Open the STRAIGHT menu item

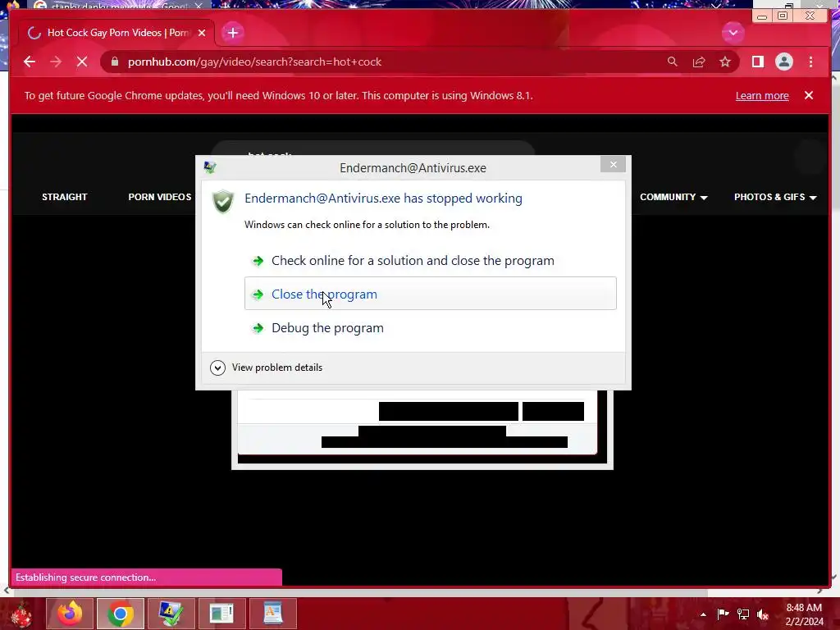[64, 197]
